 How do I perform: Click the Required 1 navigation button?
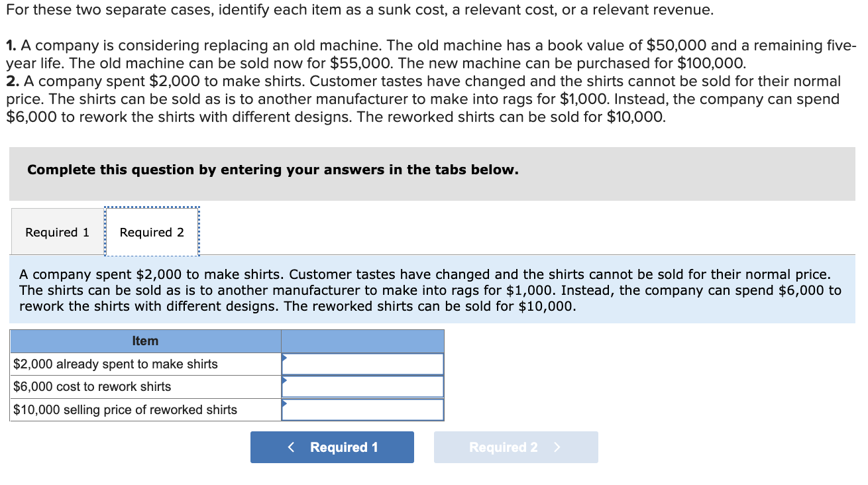332,447
